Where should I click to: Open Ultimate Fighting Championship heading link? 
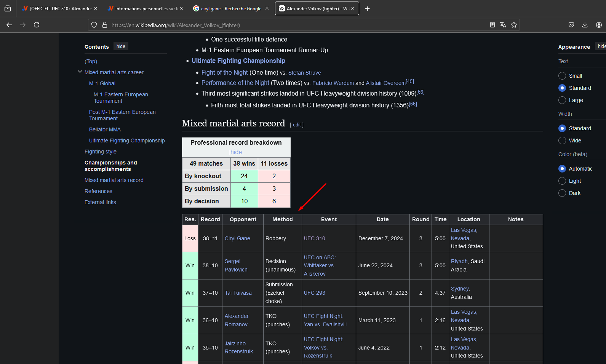tap(238, 61)
